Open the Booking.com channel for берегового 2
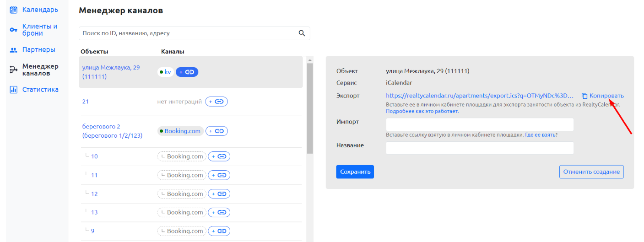 pos(180,131)
